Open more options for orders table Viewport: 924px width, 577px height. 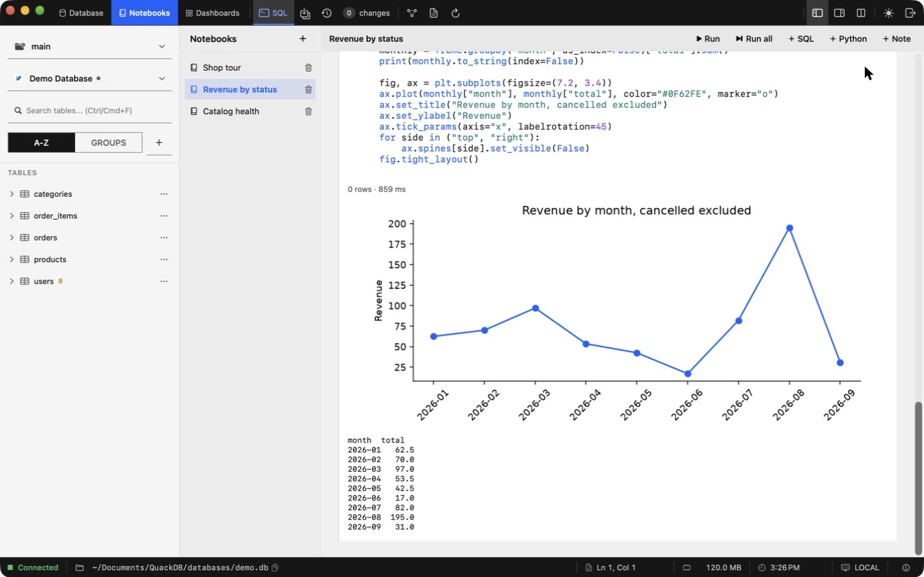click(x=164, y=238)
